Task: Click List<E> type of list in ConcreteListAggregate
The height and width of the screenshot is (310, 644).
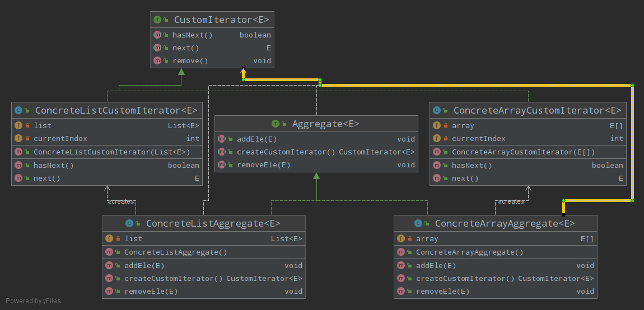Action: [x=286, y=238]
